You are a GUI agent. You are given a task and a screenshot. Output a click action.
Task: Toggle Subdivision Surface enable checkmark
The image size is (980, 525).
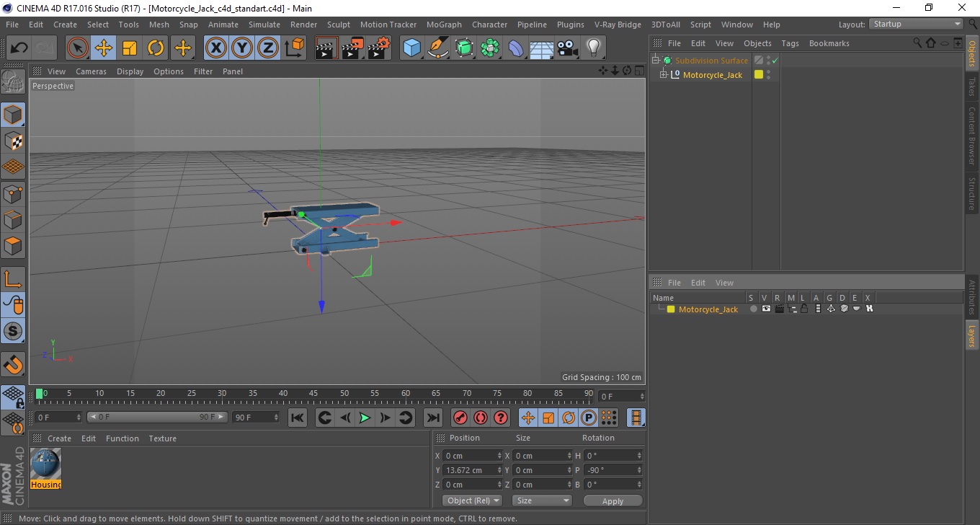[775, 61]
